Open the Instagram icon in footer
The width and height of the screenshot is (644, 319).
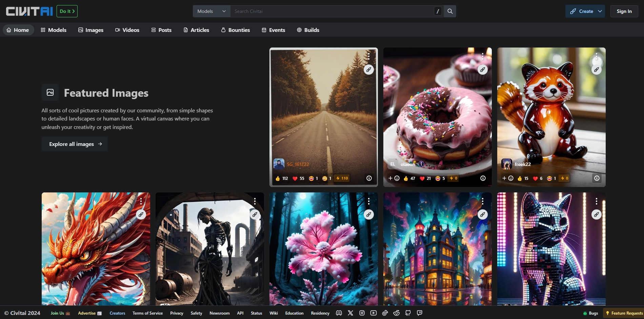click(x=362, y=313)
